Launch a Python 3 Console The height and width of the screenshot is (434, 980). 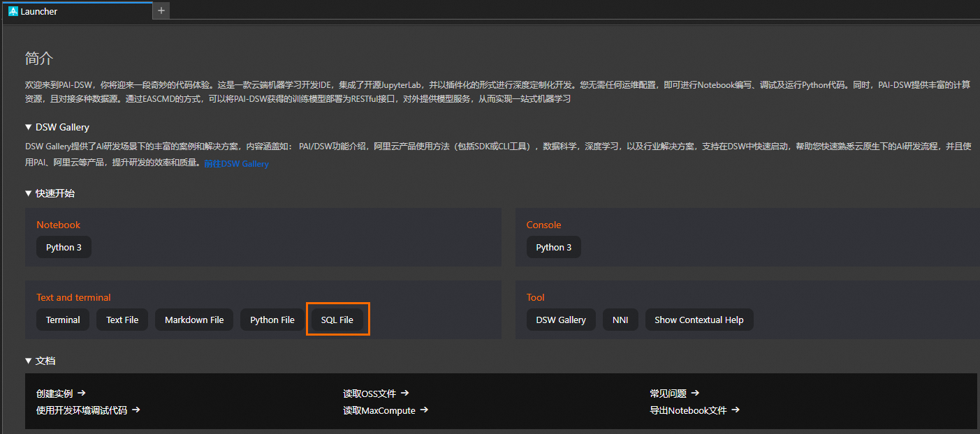[554, 247]
